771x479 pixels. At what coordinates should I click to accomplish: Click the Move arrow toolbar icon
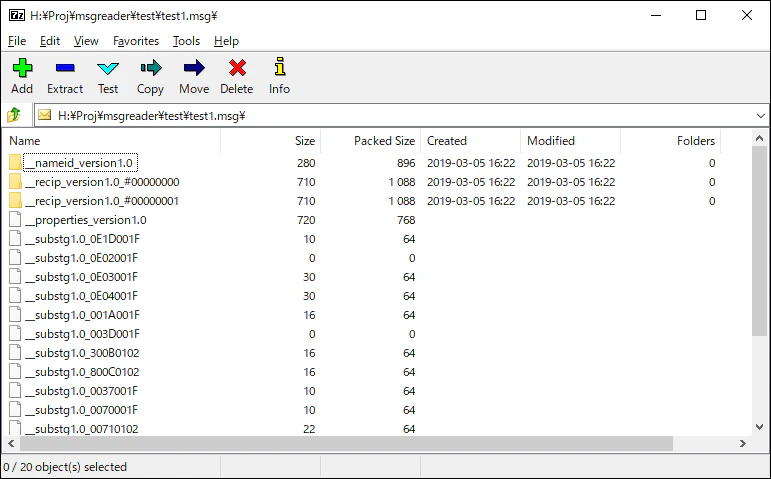point(194,68)
